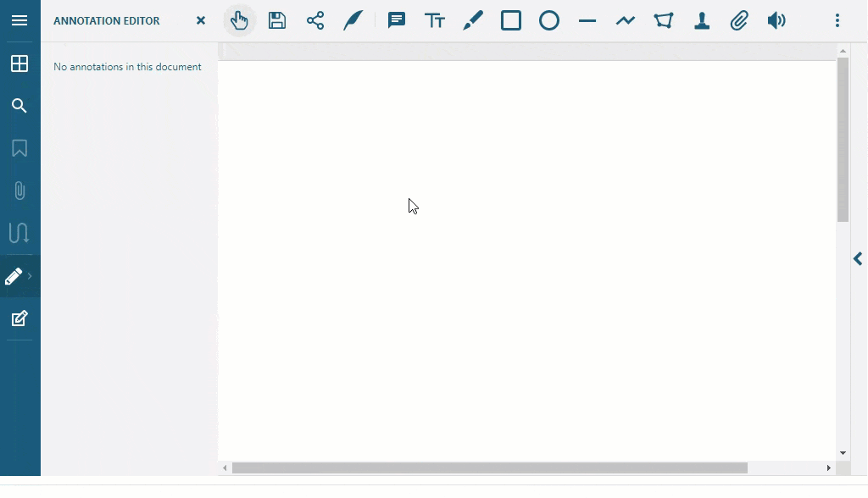This screenshot has width=868, height=498.
Task: Select the file attachment paperclip tool
Action: click(x=739, y=20)
